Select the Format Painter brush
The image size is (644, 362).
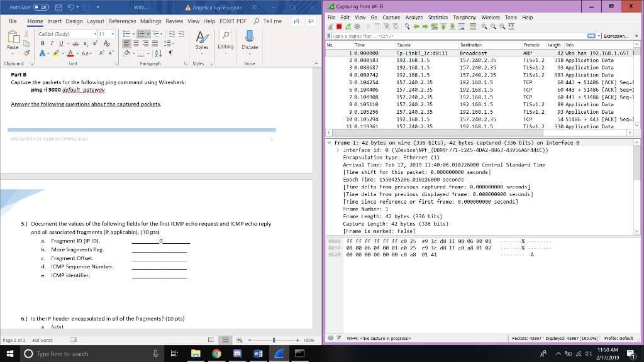[26, 53]
